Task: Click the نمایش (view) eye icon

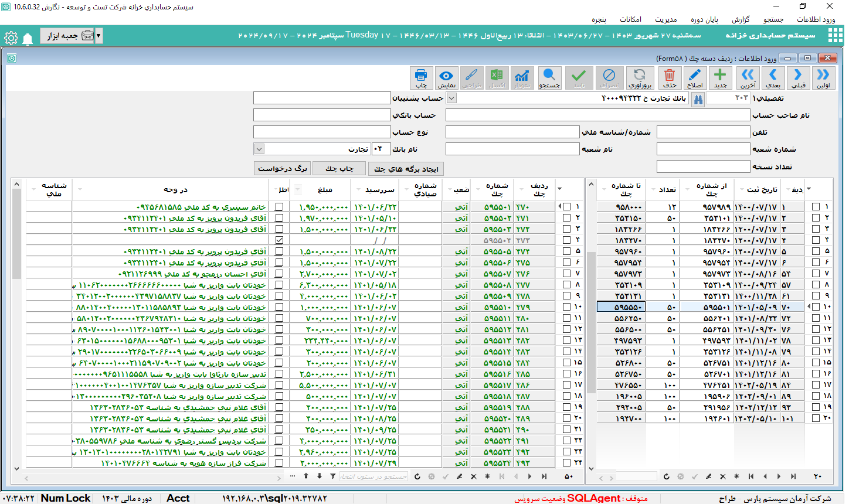Action: pyautogui.click(x=446, y=78)
